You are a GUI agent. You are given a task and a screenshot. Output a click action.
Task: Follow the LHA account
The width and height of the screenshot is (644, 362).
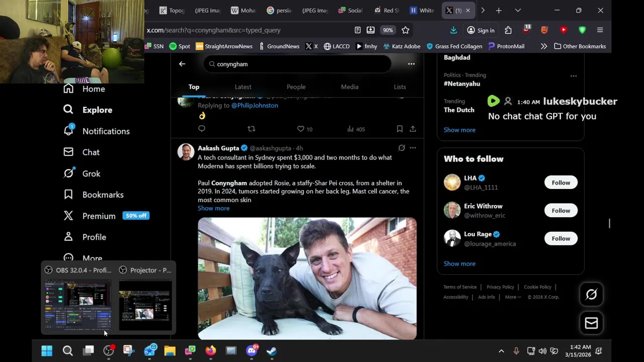tap(560, 183)
